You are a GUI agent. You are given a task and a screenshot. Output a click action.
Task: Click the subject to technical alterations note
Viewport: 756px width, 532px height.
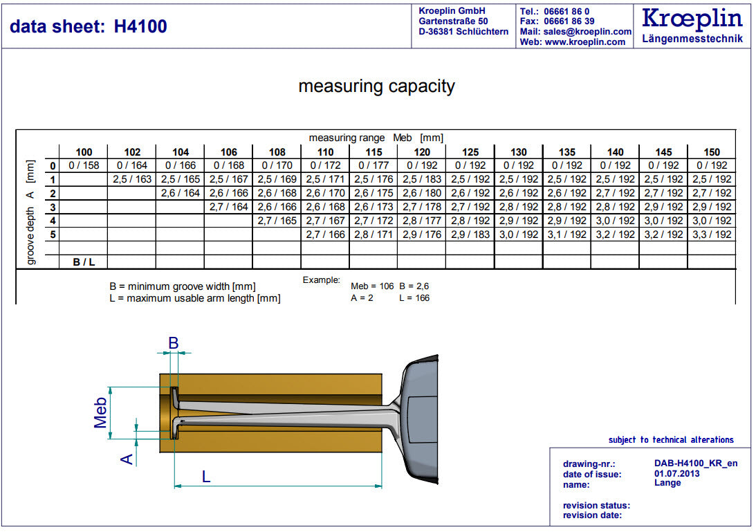click(x=670, y=440)
